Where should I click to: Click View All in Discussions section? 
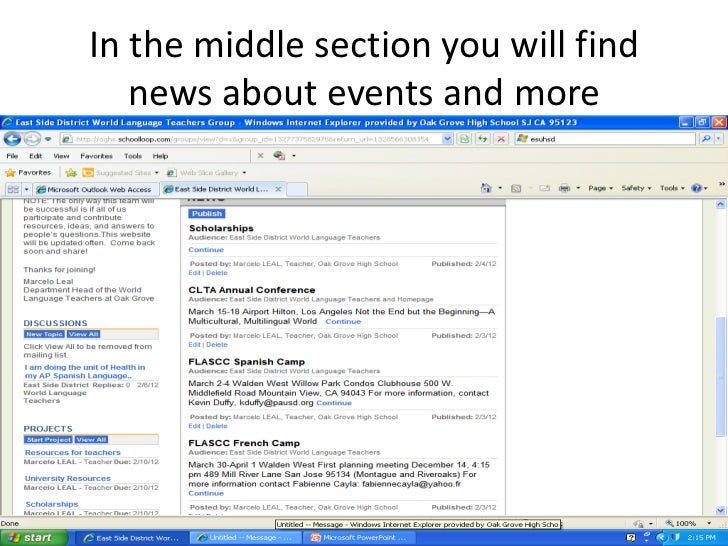pos(83,334)
